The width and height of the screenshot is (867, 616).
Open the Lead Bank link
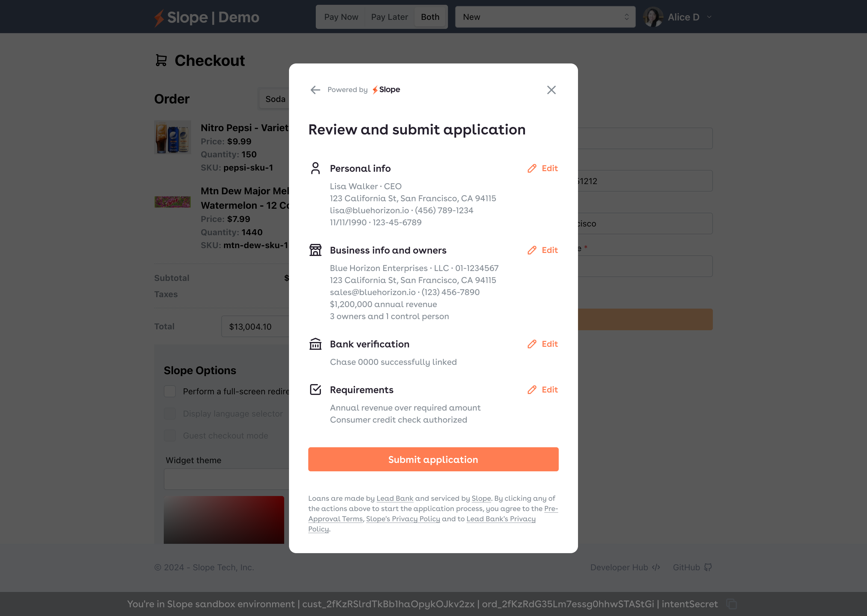[x=394, y=498]
